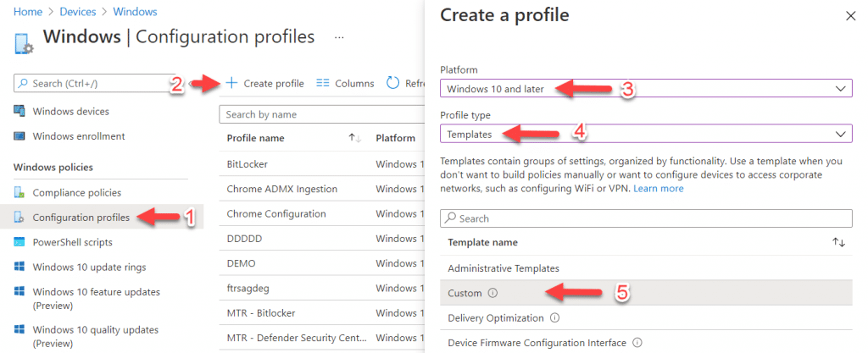868x353 pixels.
Task: Focus the template Search box
Action: click(646, 218)
